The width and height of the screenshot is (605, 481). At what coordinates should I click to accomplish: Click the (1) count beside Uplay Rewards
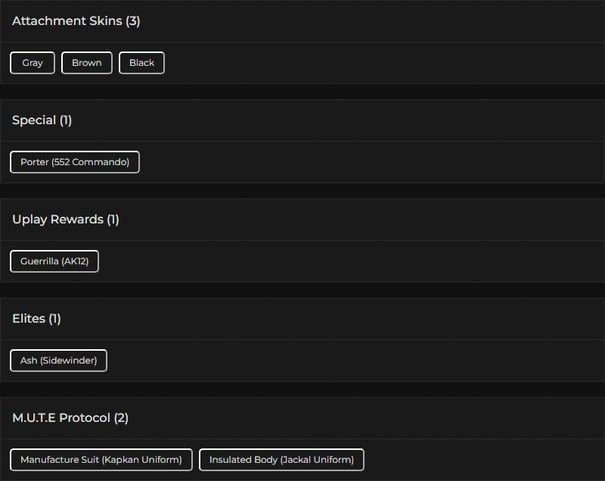pyautogui.click(x=113, y=219)
